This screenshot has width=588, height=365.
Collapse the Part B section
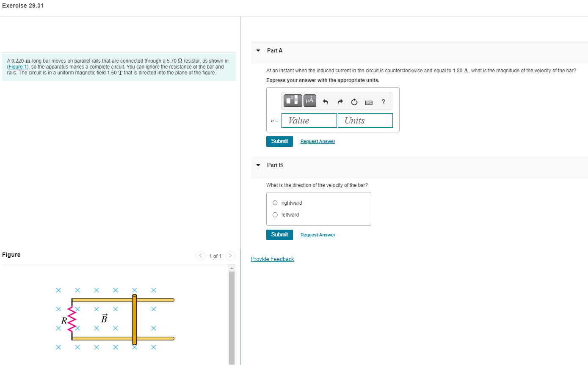[258, 165]
